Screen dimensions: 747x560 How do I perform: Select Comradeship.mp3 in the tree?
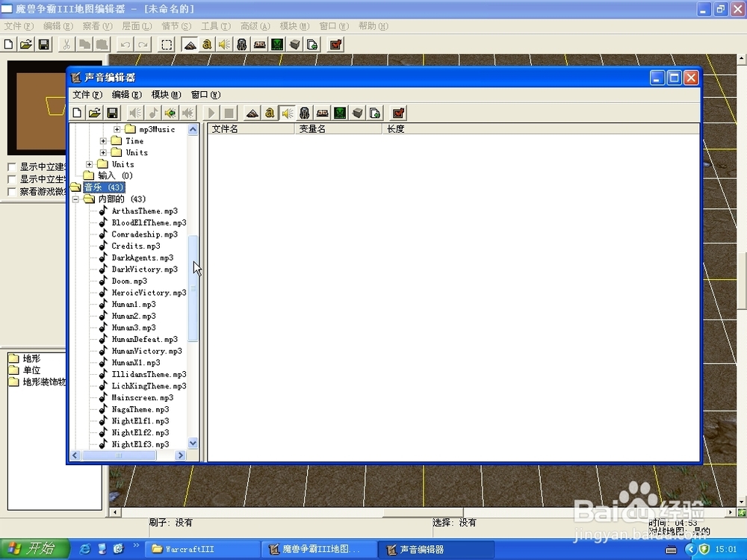pos(144,234)
